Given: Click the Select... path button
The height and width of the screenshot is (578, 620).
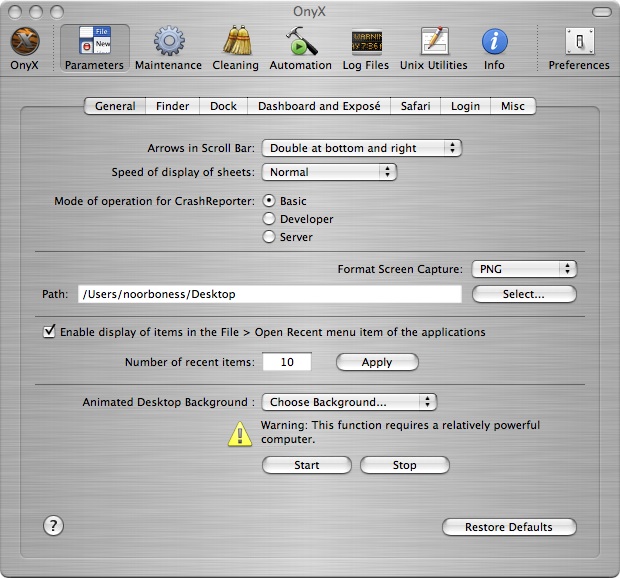Looking at the screenshot, I should click(524, 294).
